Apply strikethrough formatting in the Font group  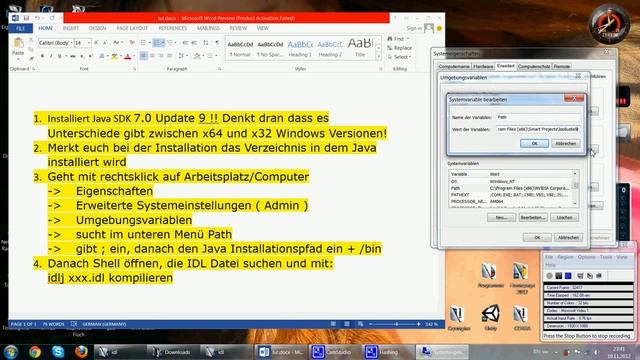73,56
